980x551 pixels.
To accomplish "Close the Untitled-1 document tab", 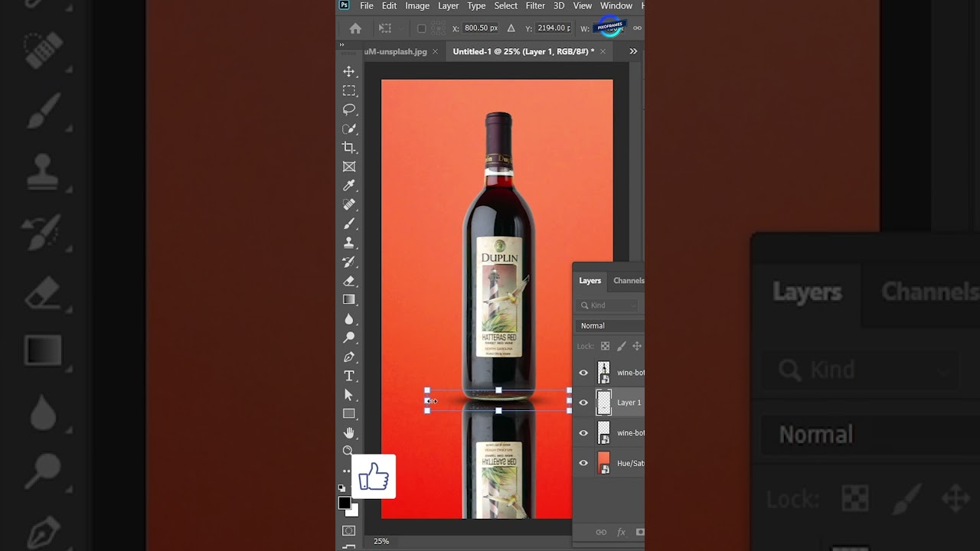I will (x=603, y=51).
